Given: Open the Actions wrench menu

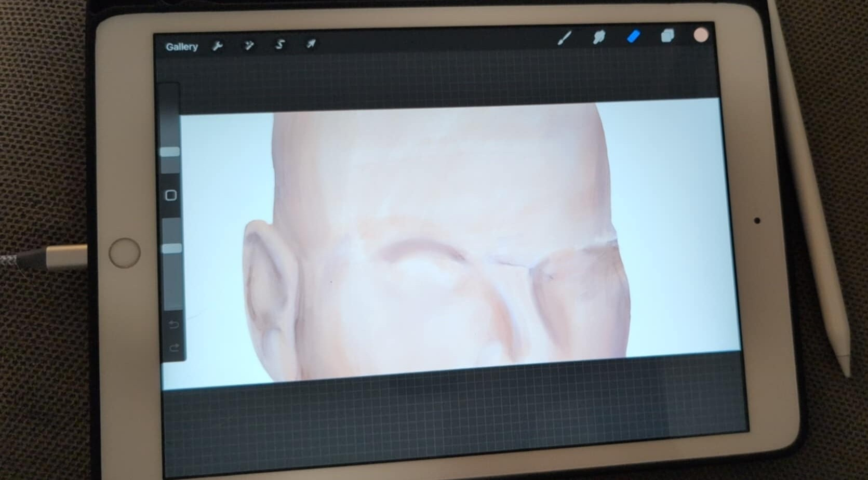Looking at the screenshot, I should pyautogui.click(x=218, y=46).
